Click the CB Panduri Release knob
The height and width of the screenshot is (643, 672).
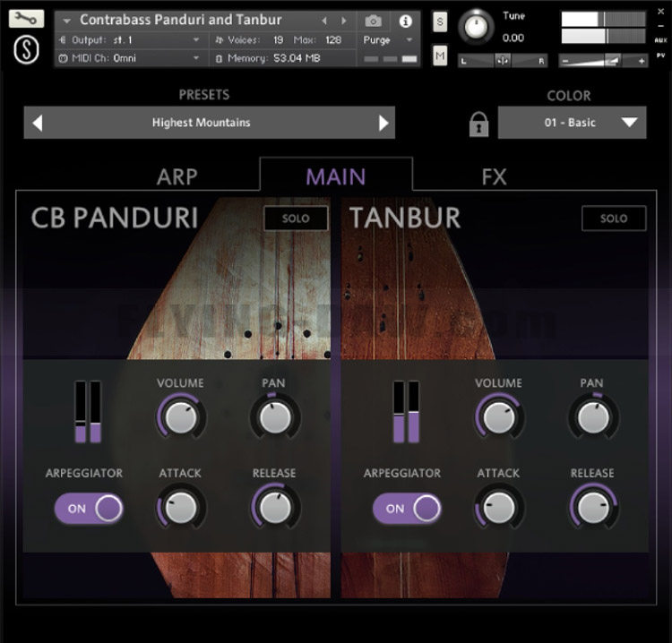(275, 508)
